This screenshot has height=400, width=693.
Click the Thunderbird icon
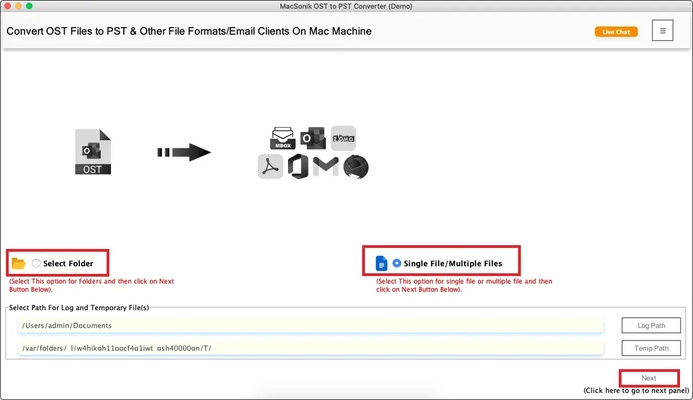356,167
